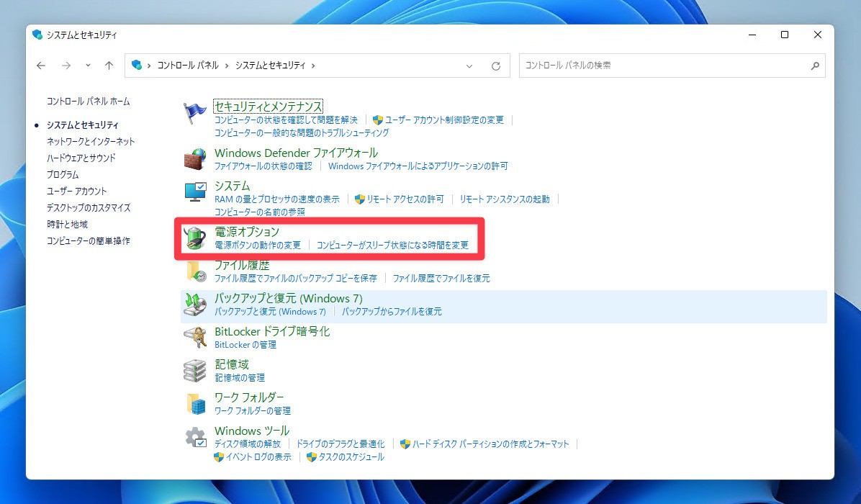Click the Control Panel icon in address bar
Viewport: 861px width, 504px height.
tap(137, 65)
